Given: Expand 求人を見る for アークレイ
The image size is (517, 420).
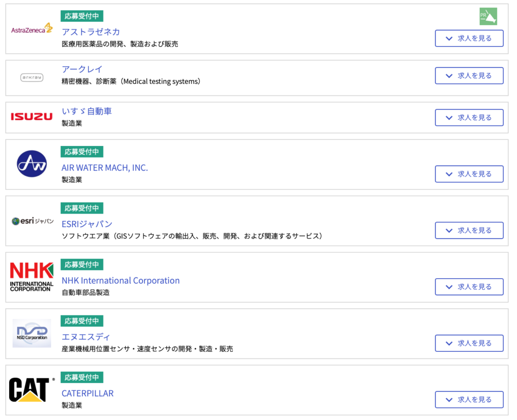Looking at the screenshot, I should point(469,76).
